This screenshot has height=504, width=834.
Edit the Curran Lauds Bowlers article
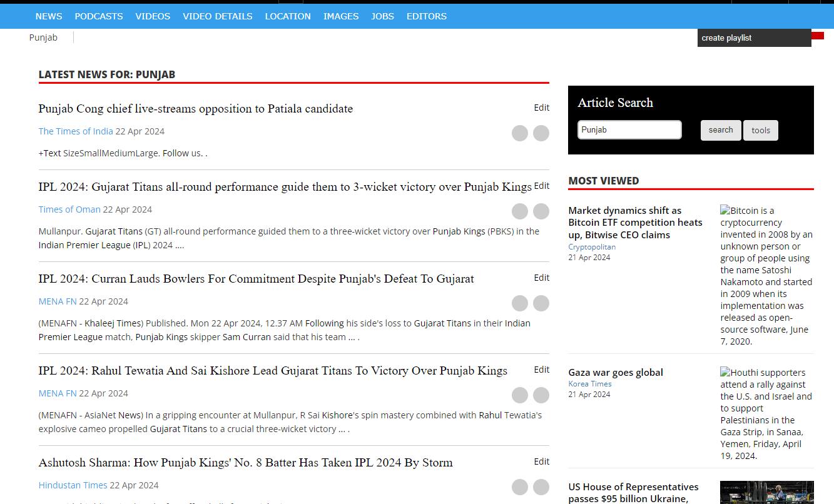tap(542, 278)
